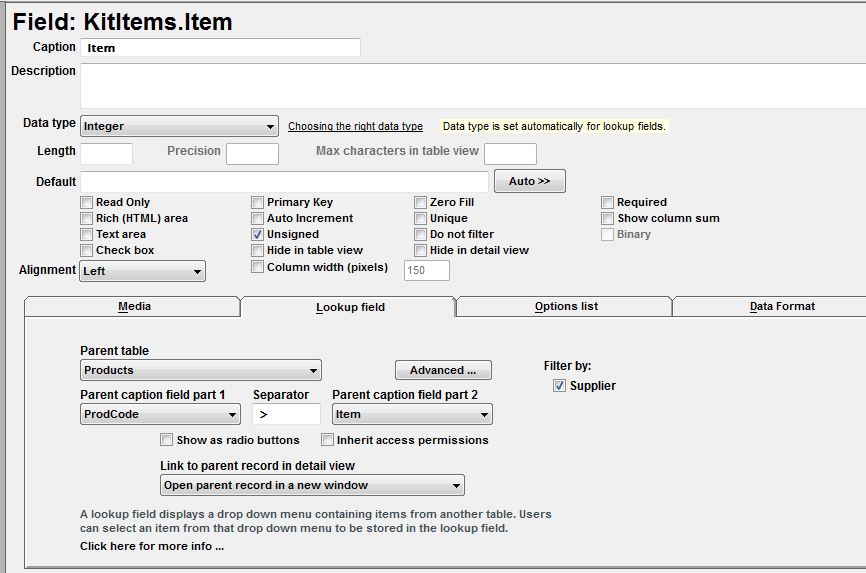The image size is (866, 573).
Task: Click the Advanced ... button
Action: click(x=443, y=370)
